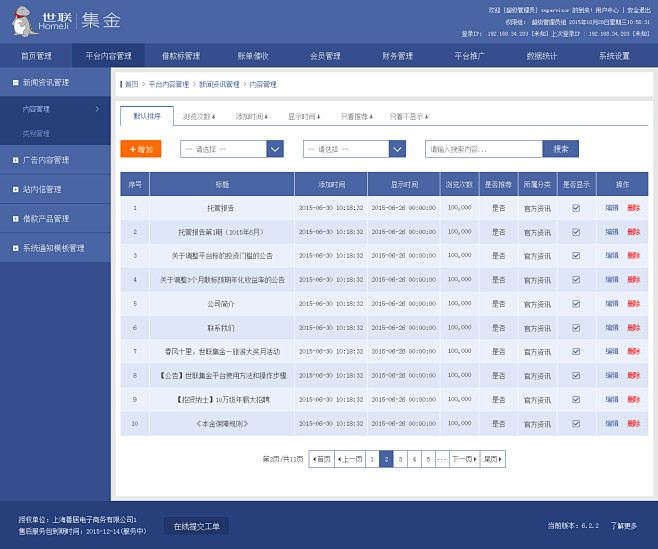
Task: Click the HomeJi mascot logo
Action: point(25,21)
